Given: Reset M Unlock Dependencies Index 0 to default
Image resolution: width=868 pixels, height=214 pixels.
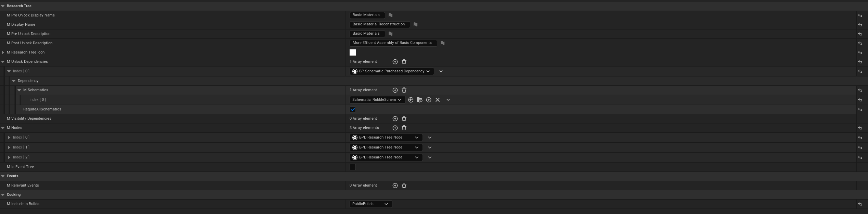Looking at the screenshot, I should click(860, 71).
